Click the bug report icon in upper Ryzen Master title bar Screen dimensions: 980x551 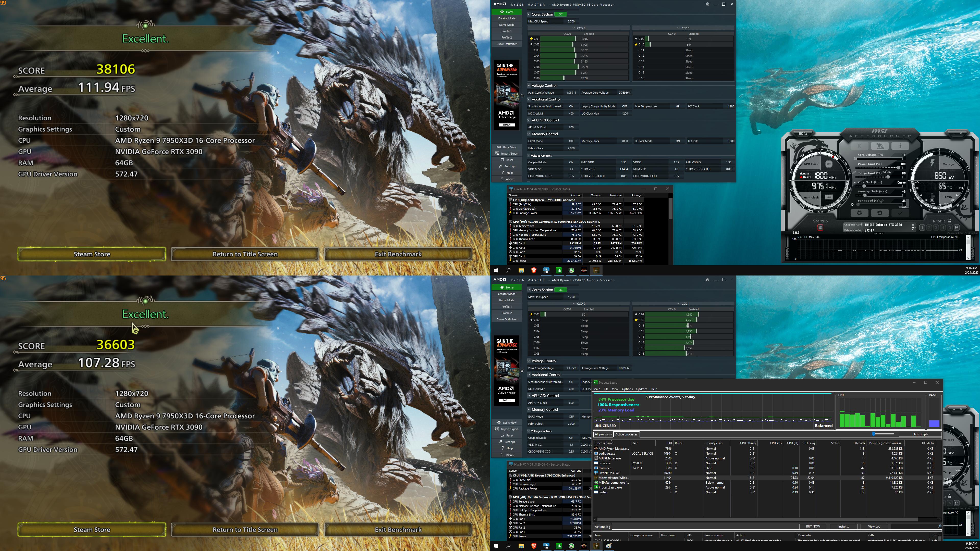tap(707, 4)
